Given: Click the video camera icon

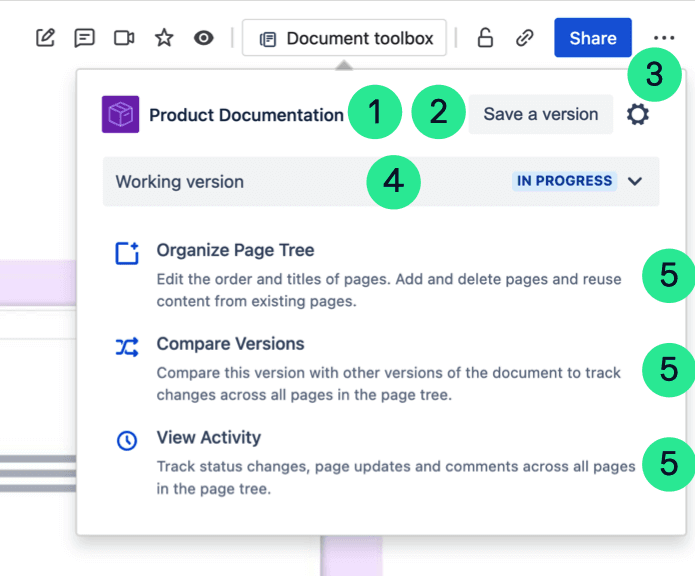Looking at the screenshot, I should click(124, 38).
